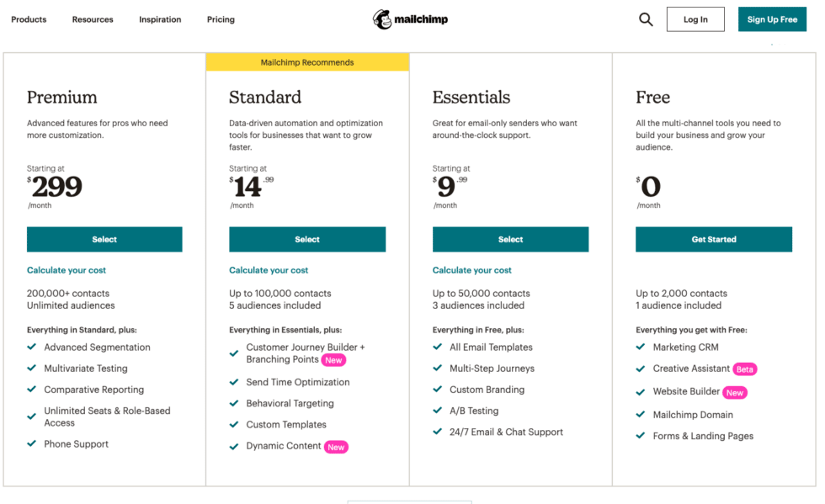Select the Premium plan
Image resolution: width=825 pixels, height=504 pixels.
tap(104, 240)
